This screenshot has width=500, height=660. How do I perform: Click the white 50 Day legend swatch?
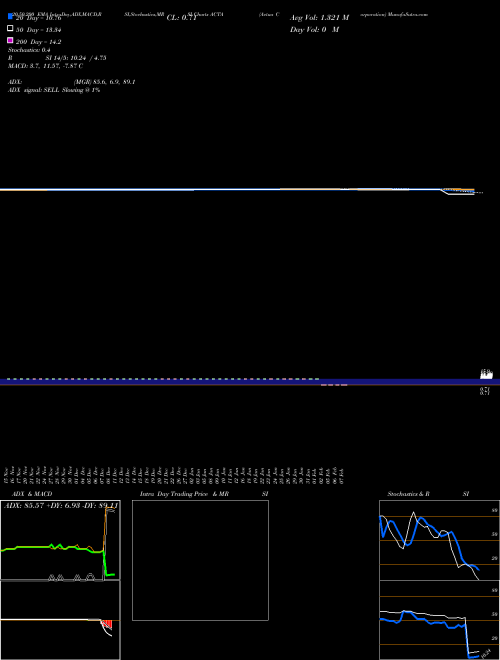coord(11,28)
